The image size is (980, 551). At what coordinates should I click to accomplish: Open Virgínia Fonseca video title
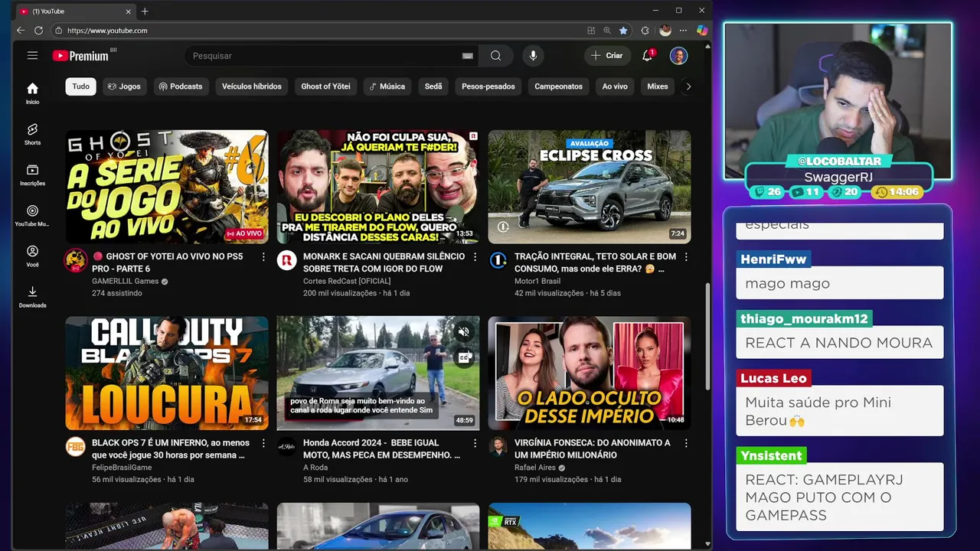[592, 448]
